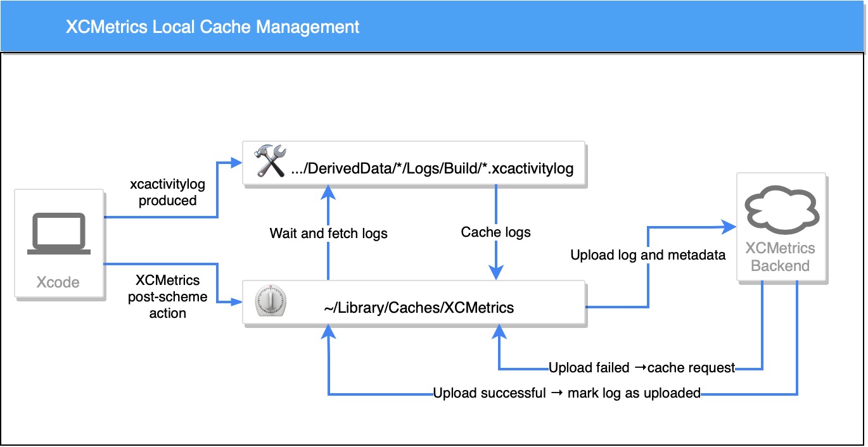
Task: Select the Xcode label
Action: (58, 282)
